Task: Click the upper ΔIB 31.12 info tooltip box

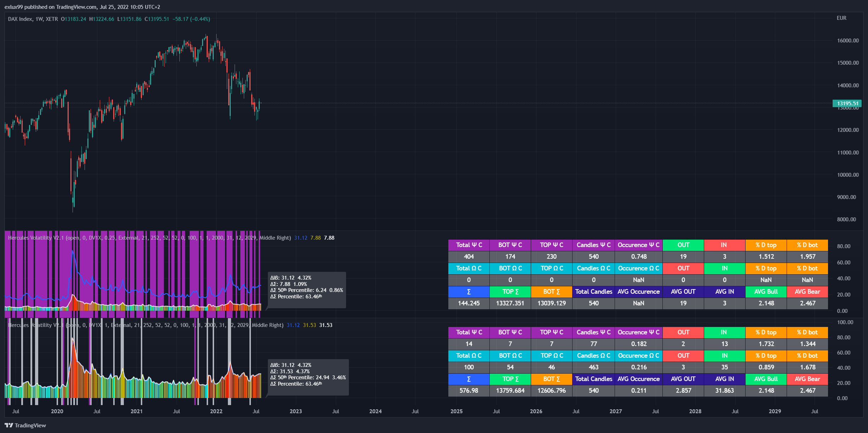Action: pyautogui.click(x=306, y=290)
